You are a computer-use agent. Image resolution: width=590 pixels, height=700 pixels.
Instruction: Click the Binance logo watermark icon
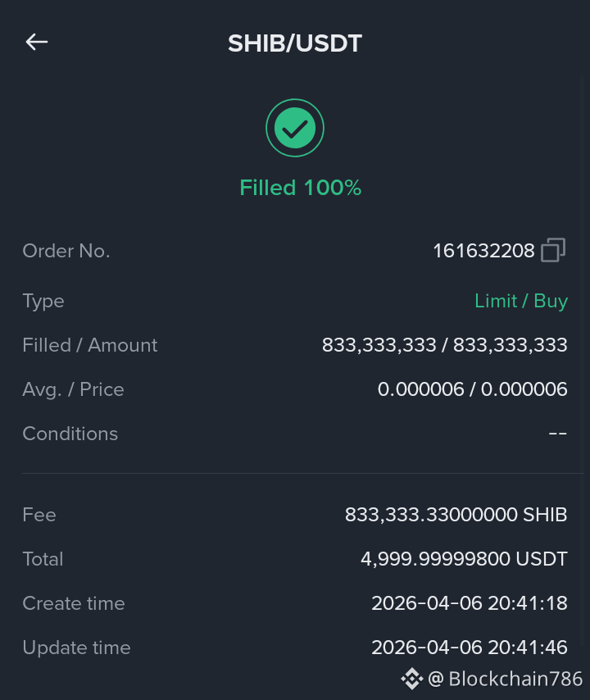(411, 679)
